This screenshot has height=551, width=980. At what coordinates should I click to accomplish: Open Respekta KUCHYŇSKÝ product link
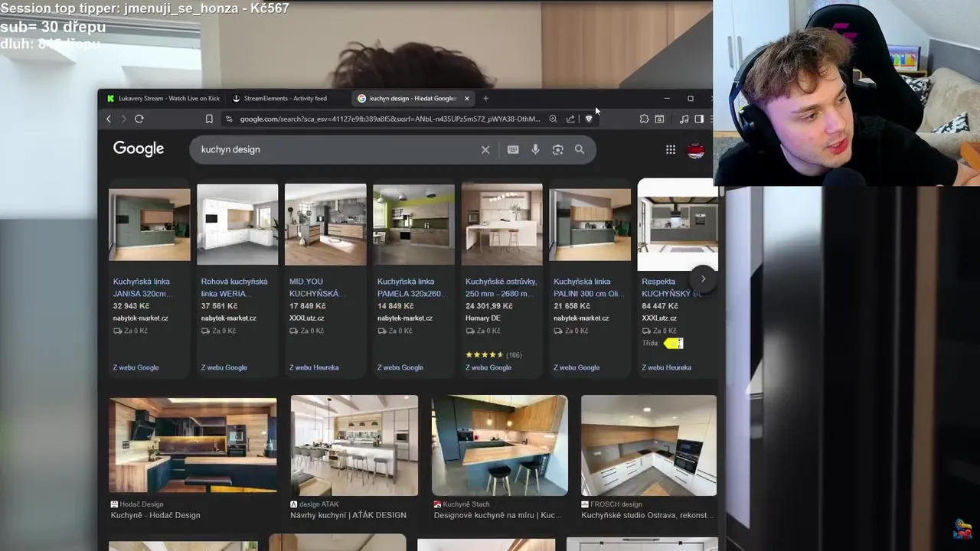(x=671, y=288)
